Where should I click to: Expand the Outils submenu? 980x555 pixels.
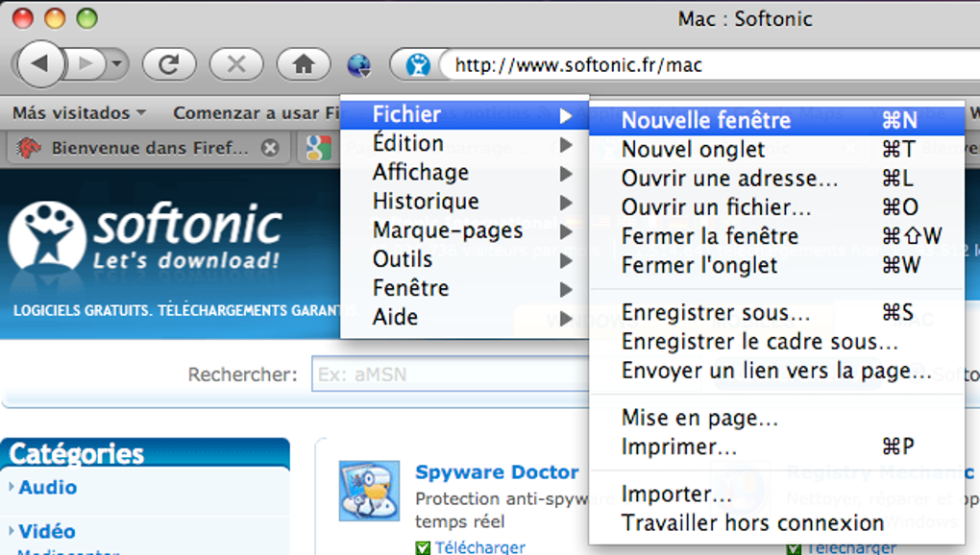coord(403,259)
